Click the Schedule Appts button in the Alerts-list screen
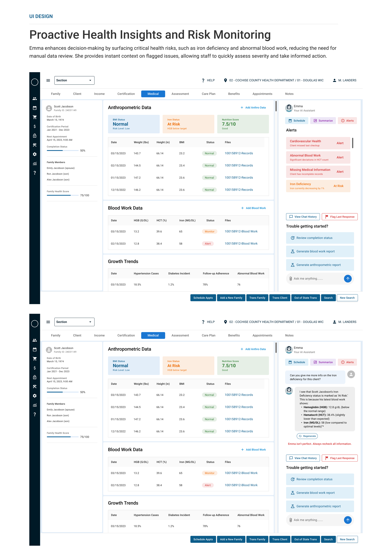 click(x=203, y=298)
